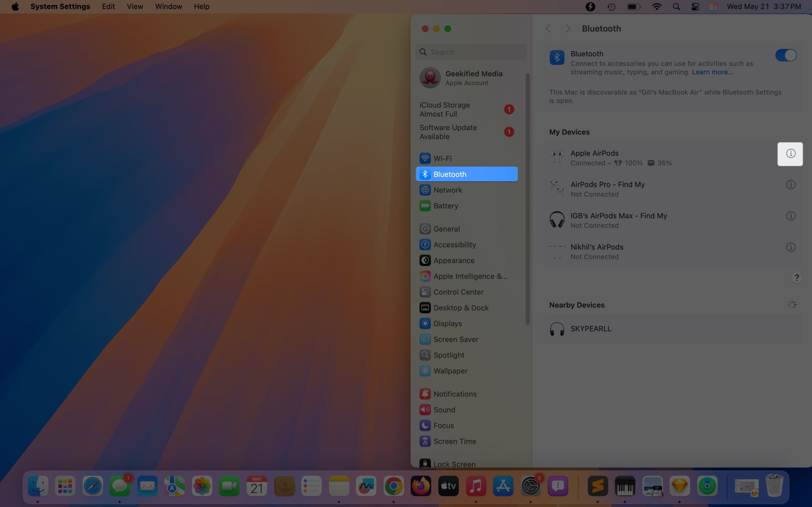Open Accessibility settings
Image resolution: width=812 pixels, height=507 pixels.
click(x=455, y=244)
